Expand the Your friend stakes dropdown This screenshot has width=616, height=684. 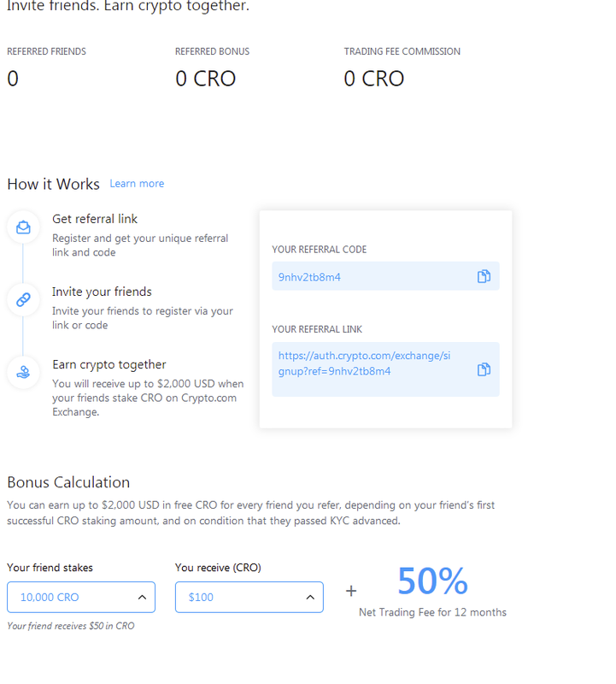[80, 597]
